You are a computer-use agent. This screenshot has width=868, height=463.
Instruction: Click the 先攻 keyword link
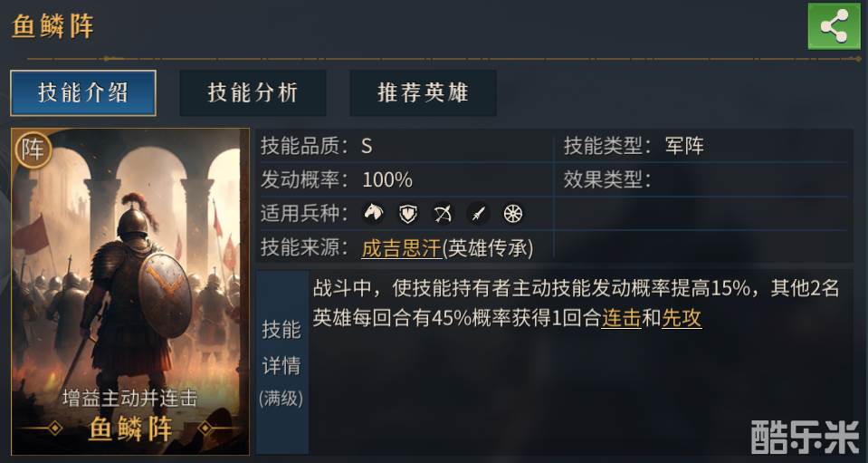point(682,317)
